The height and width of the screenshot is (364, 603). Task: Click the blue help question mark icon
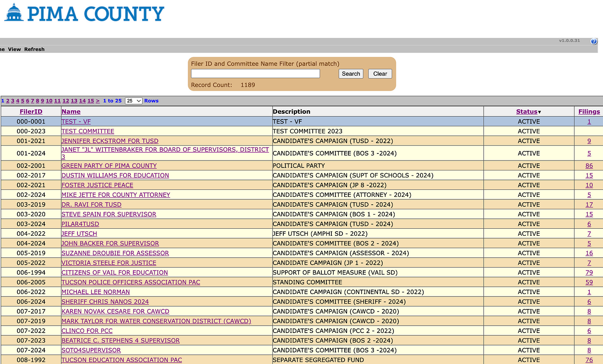click(594, 41)
